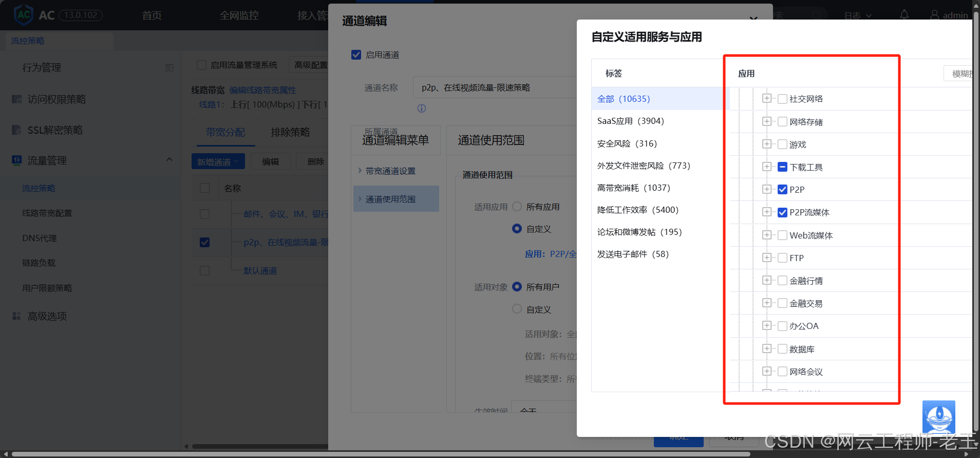The image size is (980, 458).
Task: Check the 办公OA checkbox
Action: coord(783,326)
